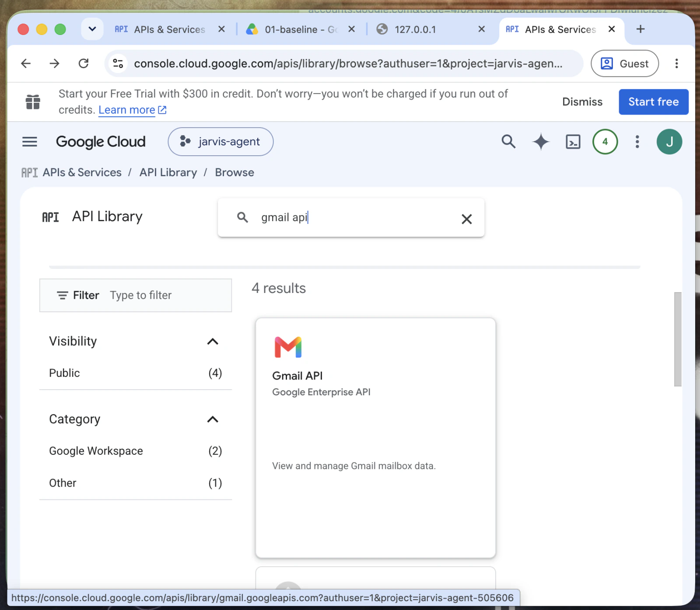The width and height of the screenshot is (700, 610).
Task: Click the Start free button
Action: tap(654, 102)
